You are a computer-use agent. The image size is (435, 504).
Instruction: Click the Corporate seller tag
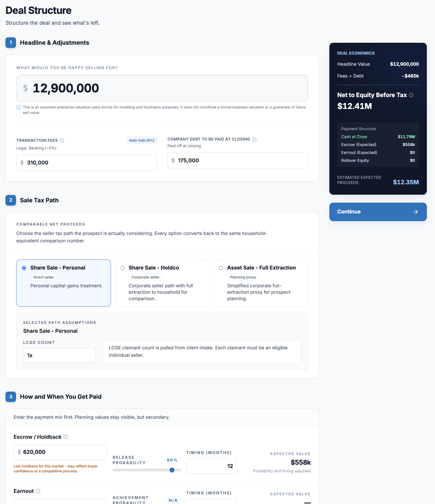click(146, 277)
